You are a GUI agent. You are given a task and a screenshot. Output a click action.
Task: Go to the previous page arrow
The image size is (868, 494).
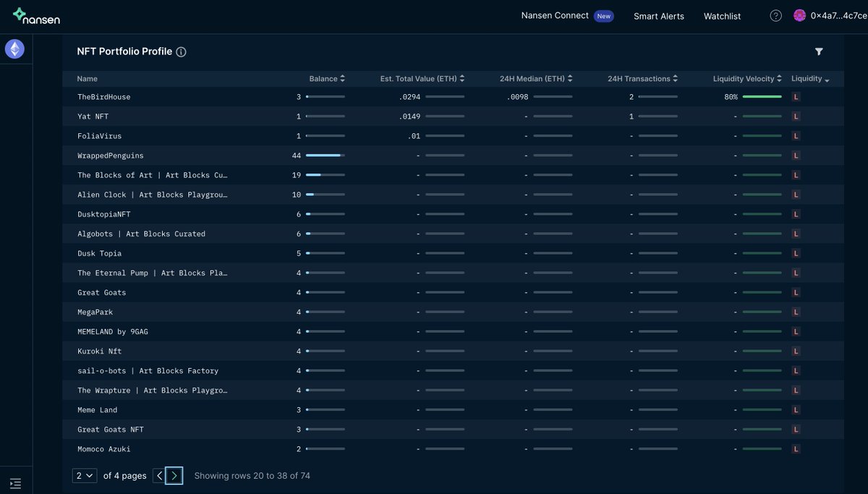click(x=159, y=475)
